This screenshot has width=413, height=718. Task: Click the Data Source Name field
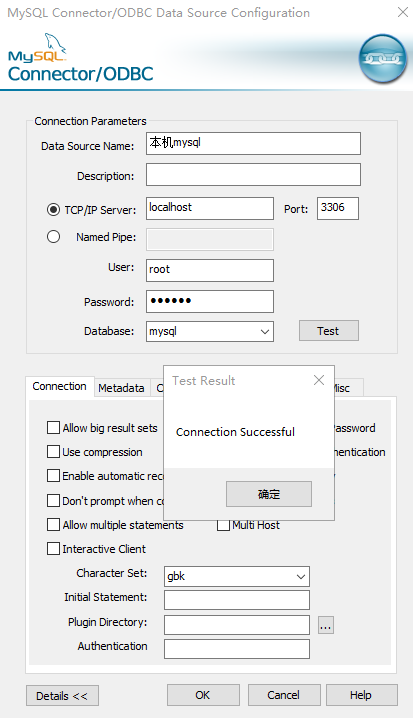pos(253,143)
